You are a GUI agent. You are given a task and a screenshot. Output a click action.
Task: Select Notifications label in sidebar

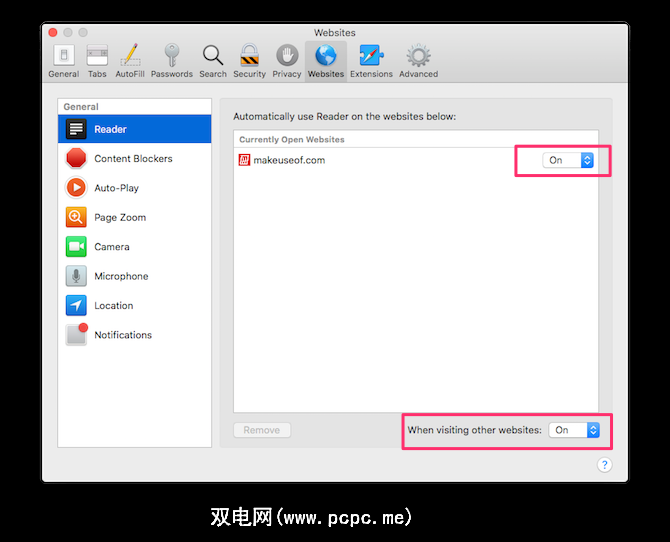click(x=123, y=335)
